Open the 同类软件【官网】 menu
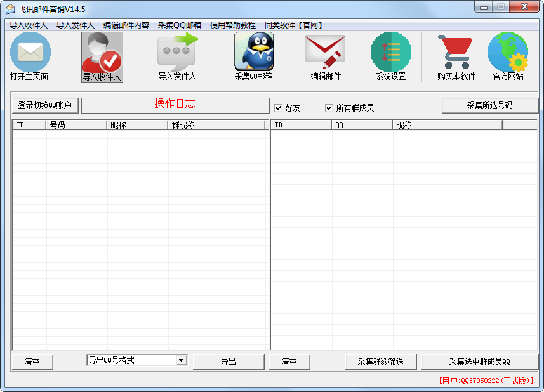This screenshot has height=392, width=544. coord(294,25)
